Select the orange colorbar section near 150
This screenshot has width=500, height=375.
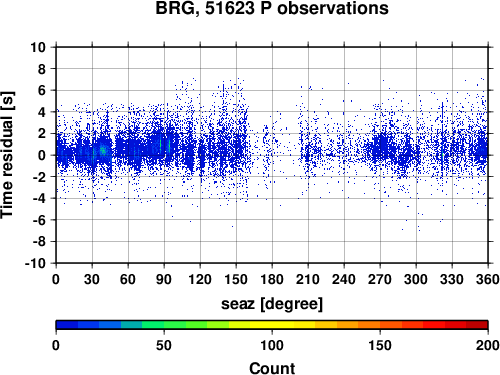coord(380,325)
